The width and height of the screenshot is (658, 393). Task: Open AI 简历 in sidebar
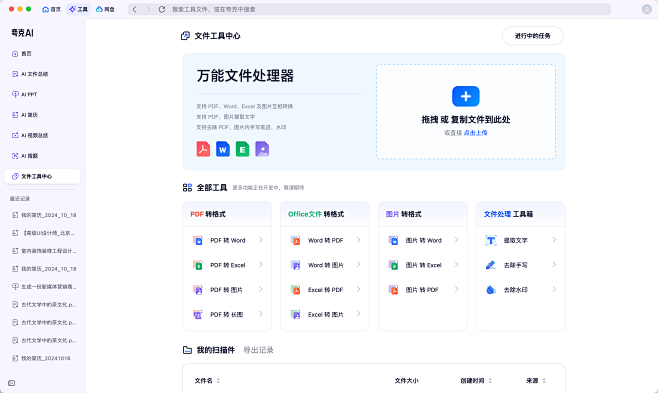click(42, 115)
